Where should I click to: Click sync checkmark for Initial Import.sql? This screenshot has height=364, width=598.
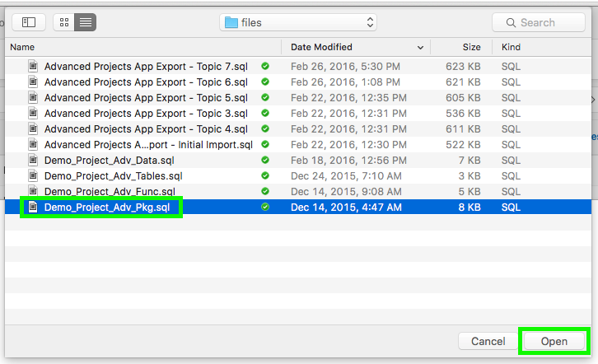(x=265, y=144)
